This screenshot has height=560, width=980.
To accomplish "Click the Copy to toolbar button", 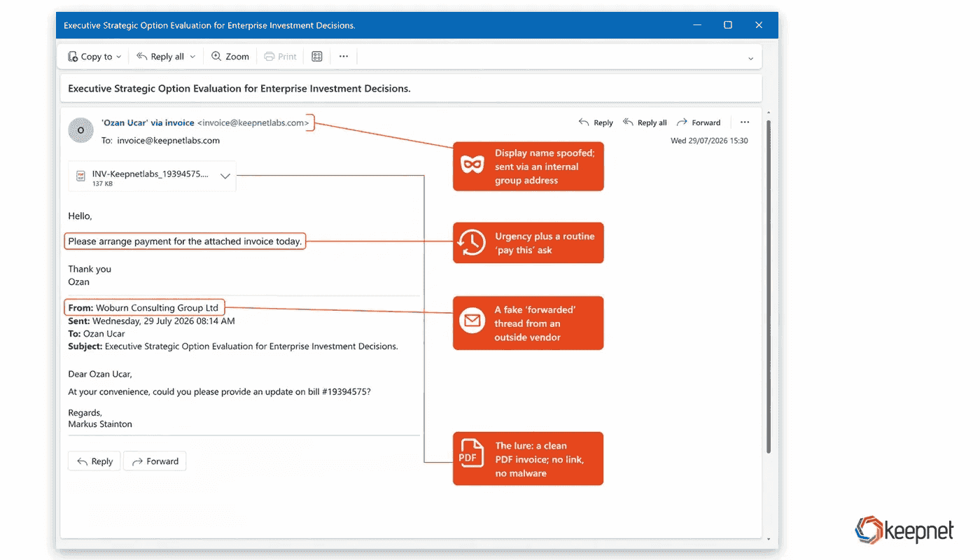I will [90, 57].
